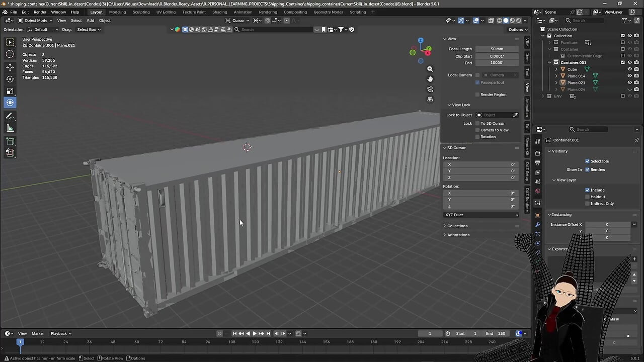Click the Clip Start value field
This screenshot has height=362, width=644.
tap(497, 56)
